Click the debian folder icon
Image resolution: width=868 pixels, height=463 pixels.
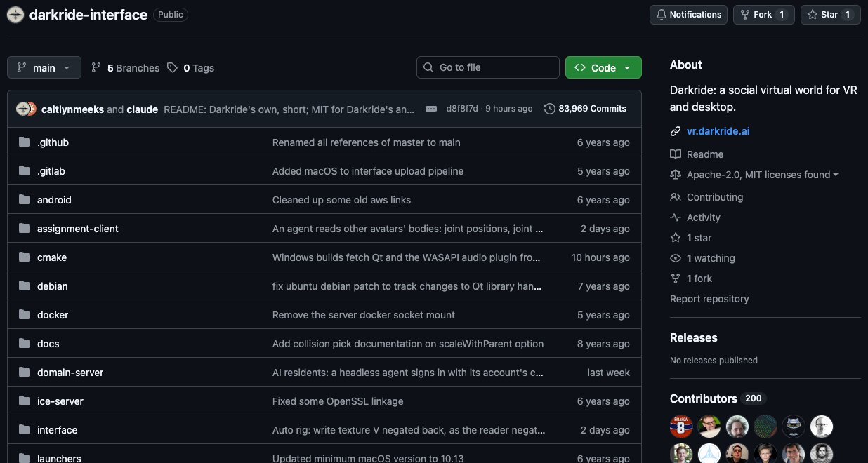25,286
